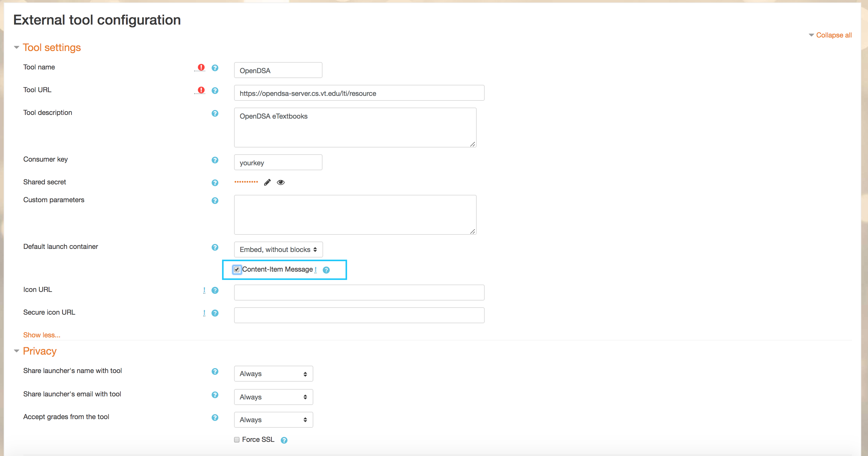Viewport: 868px width, 456px height.
Task: Enable the Force SSL checkbox
Action: tap(237, 439)
